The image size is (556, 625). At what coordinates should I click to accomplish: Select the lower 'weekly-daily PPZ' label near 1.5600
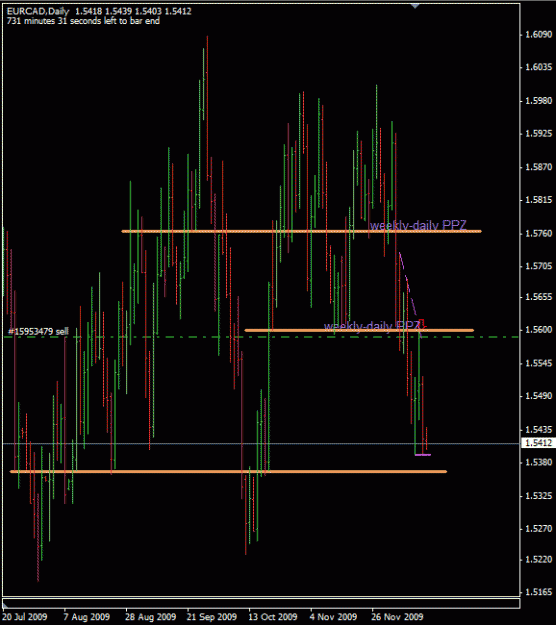(371, 326)
